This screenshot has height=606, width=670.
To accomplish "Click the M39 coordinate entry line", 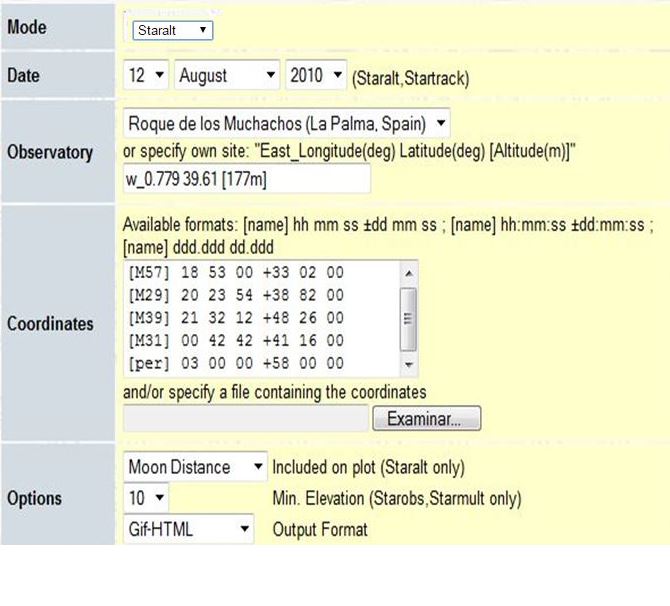I will click(236, 318).
